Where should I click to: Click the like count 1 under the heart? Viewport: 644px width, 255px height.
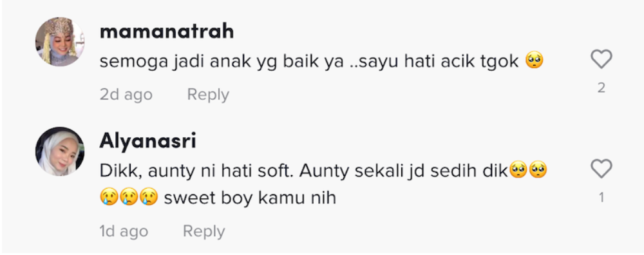point(601,198)
